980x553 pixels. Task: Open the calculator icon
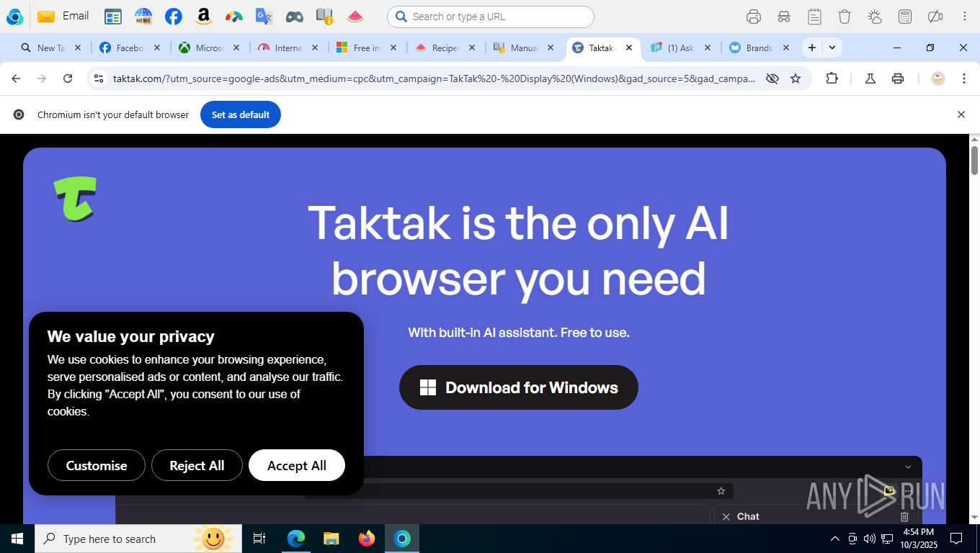click(x=905, y=17)
